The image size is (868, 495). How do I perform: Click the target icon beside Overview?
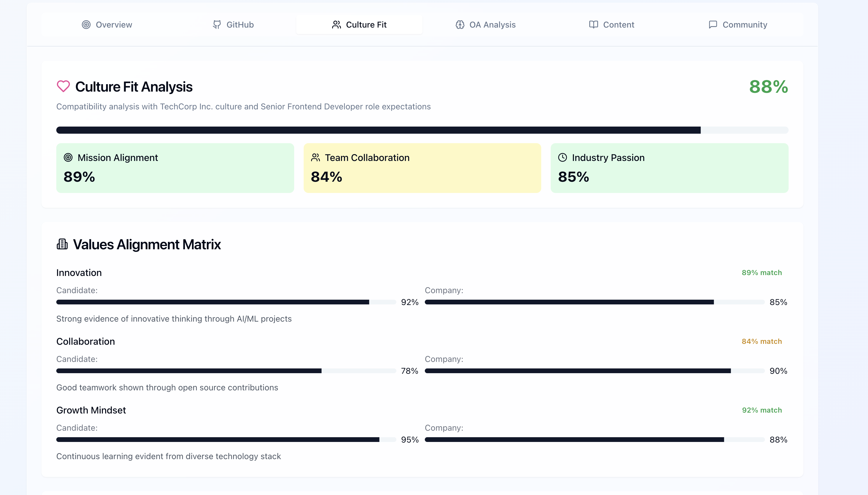86,25
